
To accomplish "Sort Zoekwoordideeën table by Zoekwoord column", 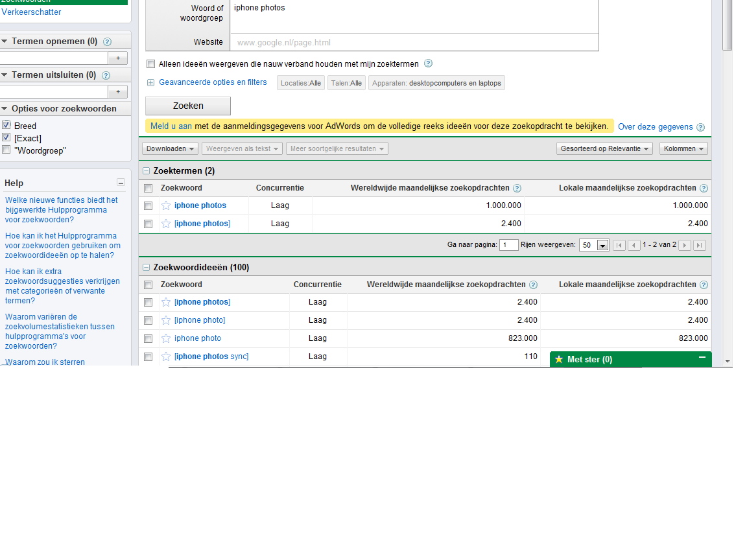I will (181, 285).
